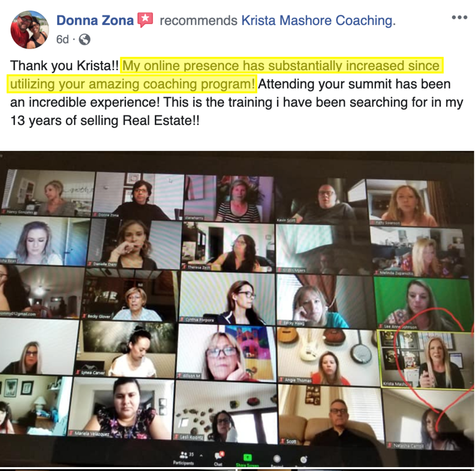The height and width of the screenshot is (471, 476).
Task: Click the green Share Screen icon
Action: tap(248, 458)
